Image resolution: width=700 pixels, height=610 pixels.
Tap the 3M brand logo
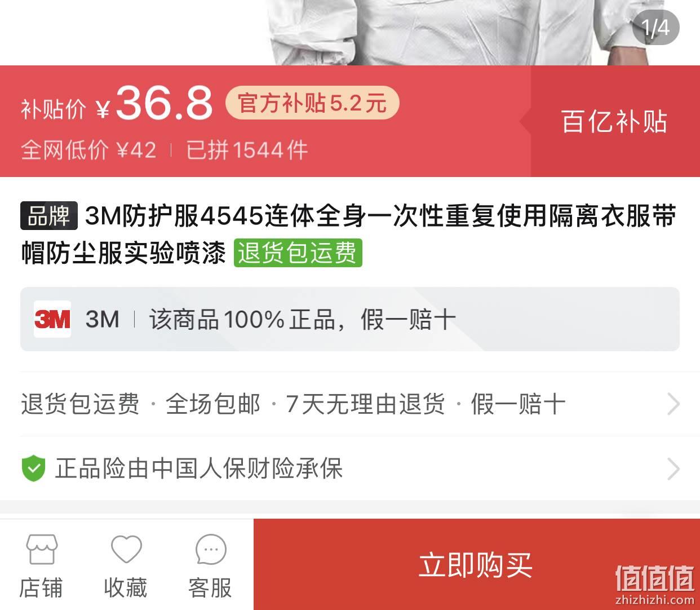point(52,319)
